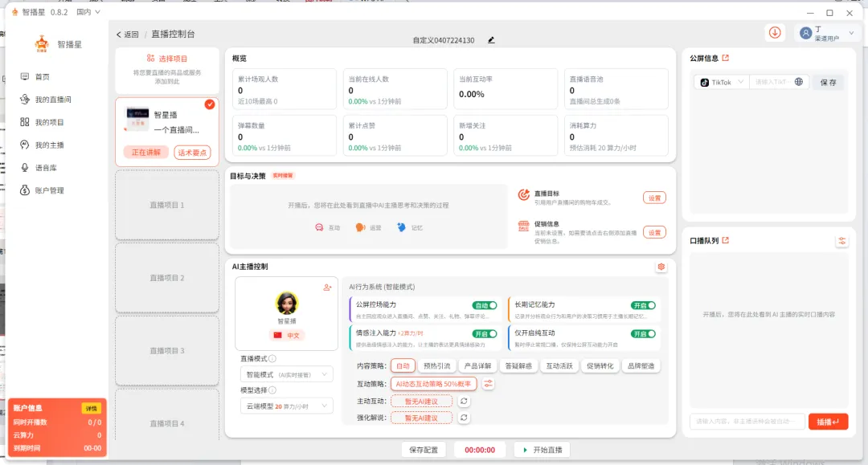Screen dimensions: 868x465
Task: Open the 国内 region dropdown
Action: pyautogui.click(x=86, y=12)
